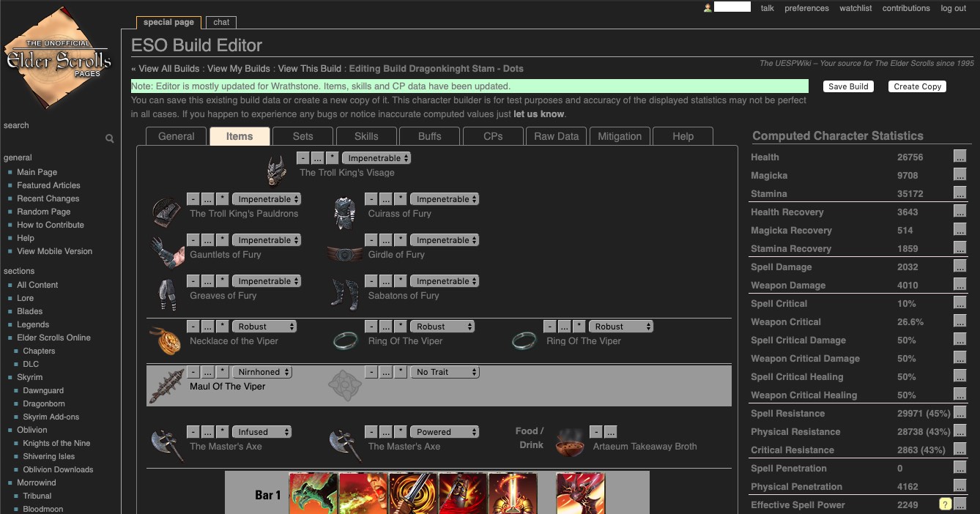980x514 pixels.
Task: Open the Robust trait dropdown for Necklace
Action: (x=264, y=327)
